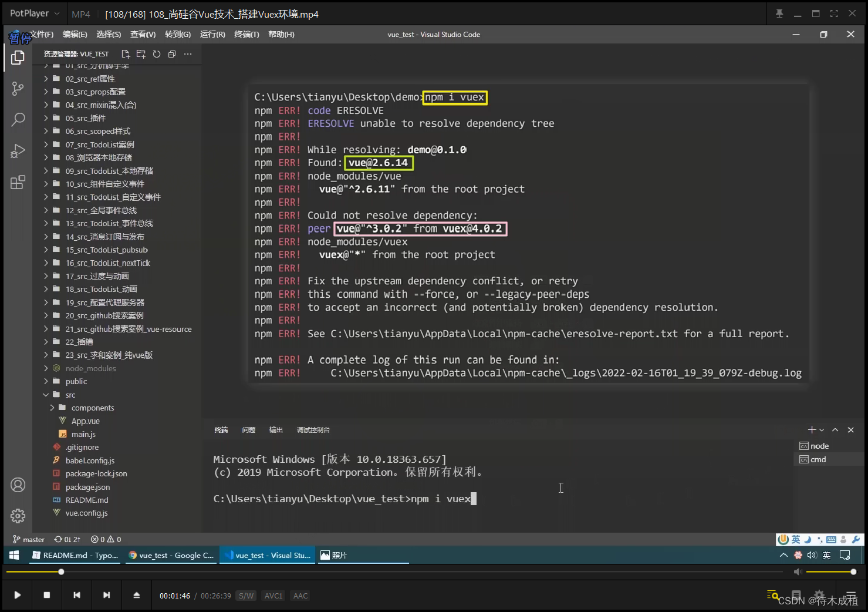Viewport: 868px width, 612px height.
Task: Click master branch in status bar
Action: click(x=29, y=539)
